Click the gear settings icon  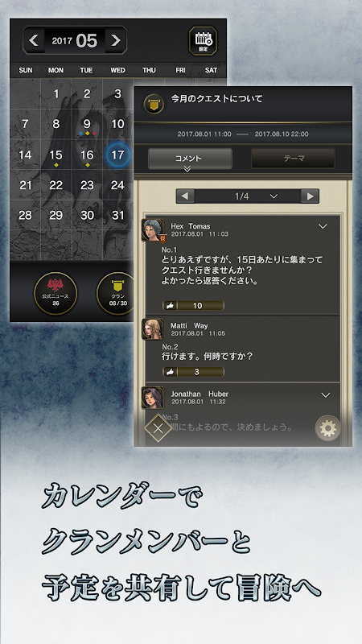[x=328, y=429]
